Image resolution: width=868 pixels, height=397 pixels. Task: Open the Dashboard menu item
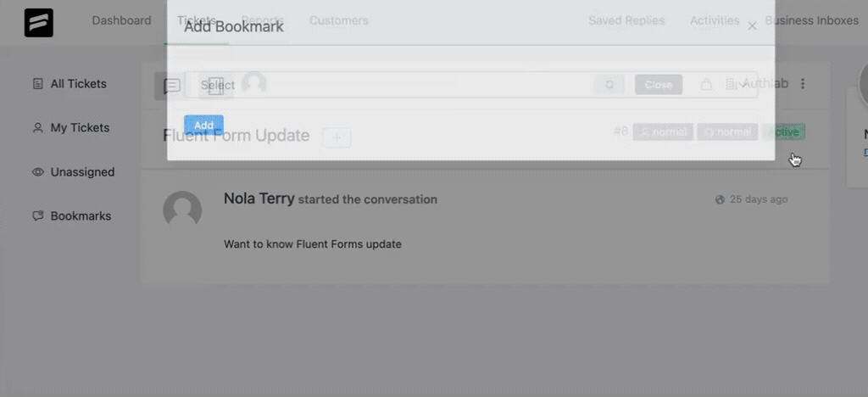click(x=121, y=20)
